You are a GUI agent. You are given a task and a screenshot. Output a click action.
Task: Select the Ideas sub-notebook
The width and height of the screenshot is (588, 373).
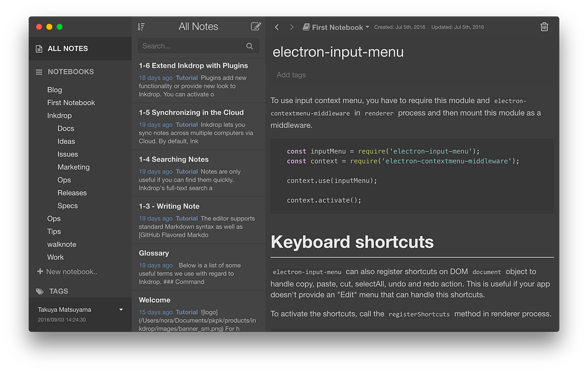(x=66, y=141)
